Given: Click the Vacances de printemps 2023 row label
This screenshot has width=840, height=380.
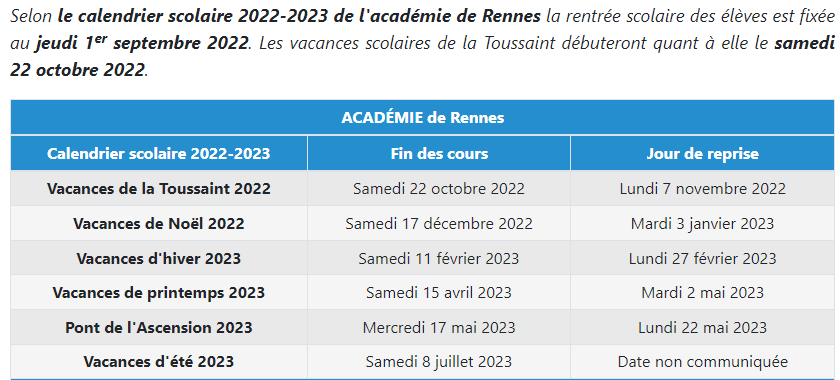Looking at the screenshot, I should (159, 293).
